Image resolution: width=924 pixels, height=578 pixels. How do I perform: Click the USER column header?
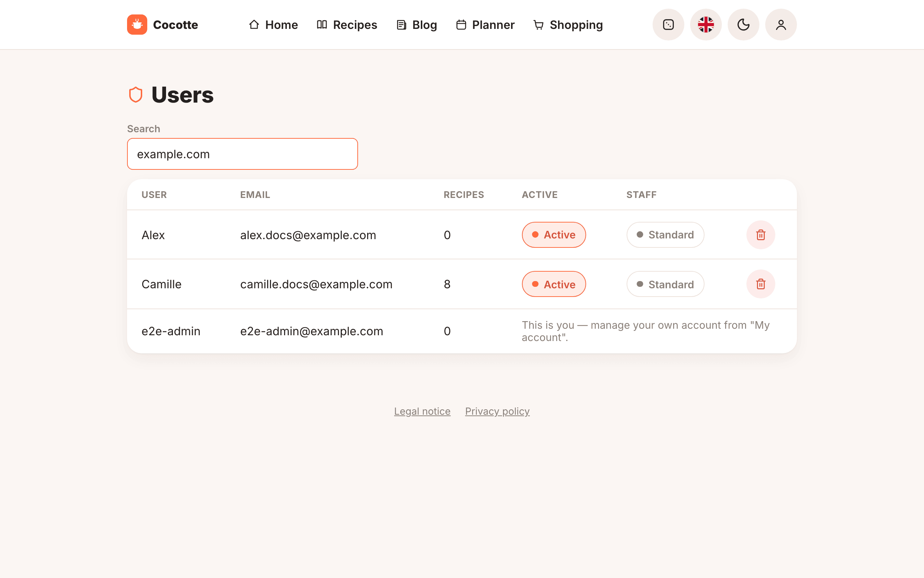click(154, 195)
